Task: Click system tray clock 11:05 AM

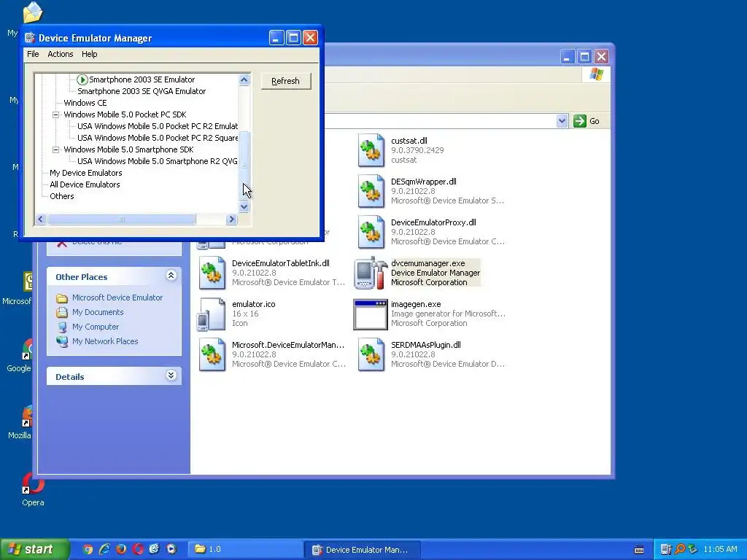Action: click(720, 550)
